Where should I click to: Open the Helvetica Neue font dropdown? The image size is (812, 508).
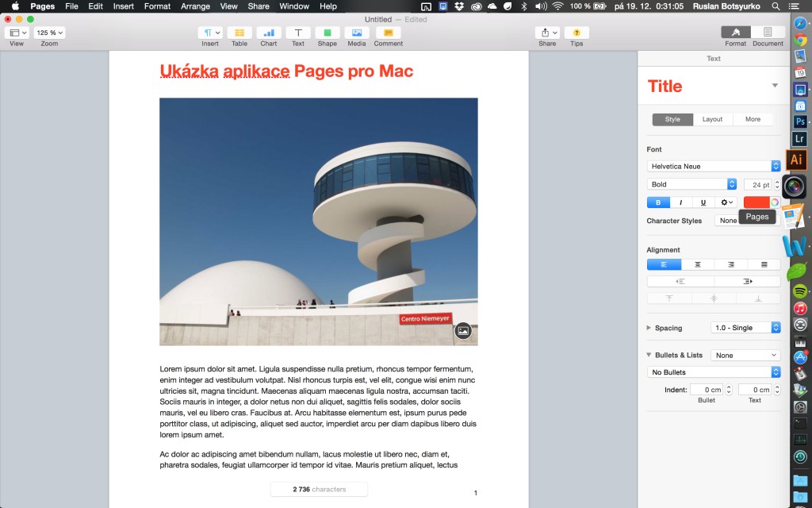coord(713,166)
